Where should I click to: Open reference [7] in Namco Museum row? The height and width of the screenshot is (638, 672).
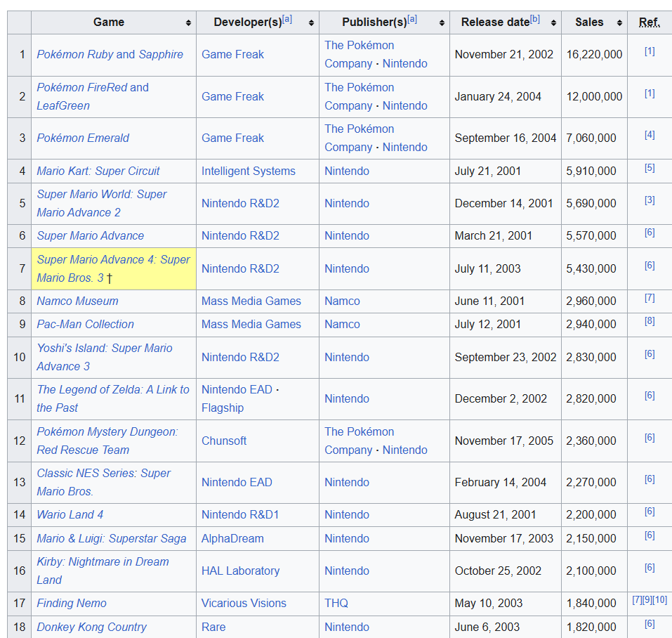650,298
